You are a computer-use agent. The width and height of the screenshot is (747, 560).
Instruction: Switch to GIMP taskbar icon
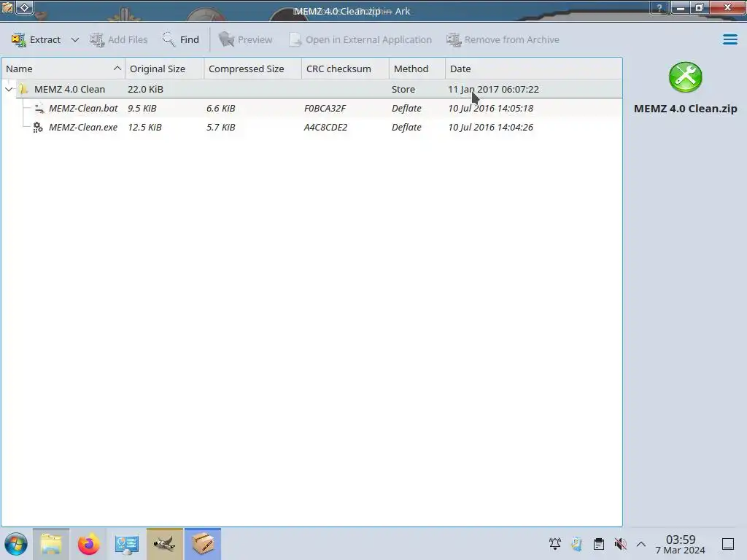[x=165, y=544]
